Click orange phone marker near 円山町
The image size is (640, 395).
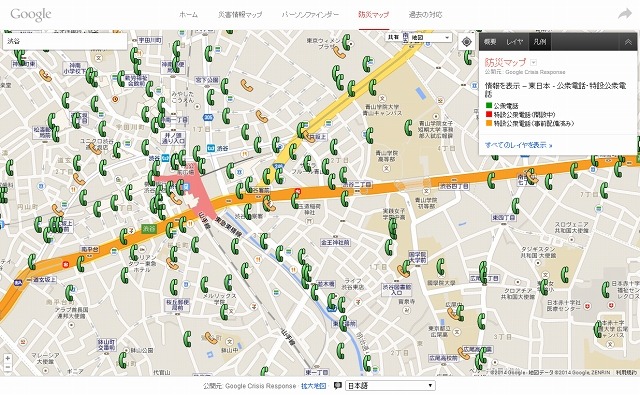point(58,210)
